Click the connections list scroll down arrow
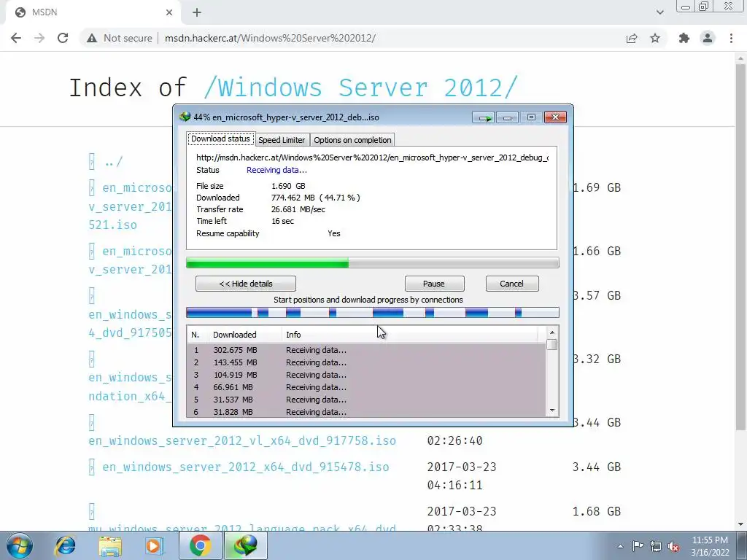 pos(552,411)
